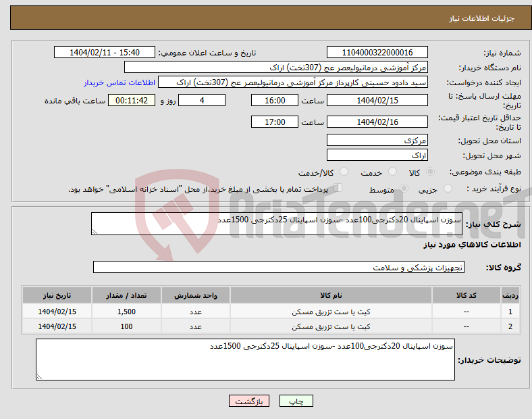This screenshot has width=532, height=419.
Task: Select the جزیی purchase type radio
Action: pos(448,189)
